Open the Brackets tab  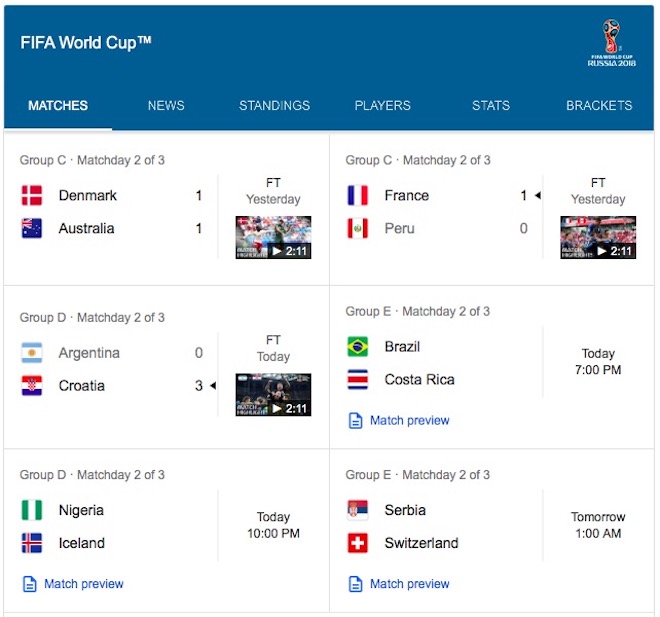(x=599, y=105)
